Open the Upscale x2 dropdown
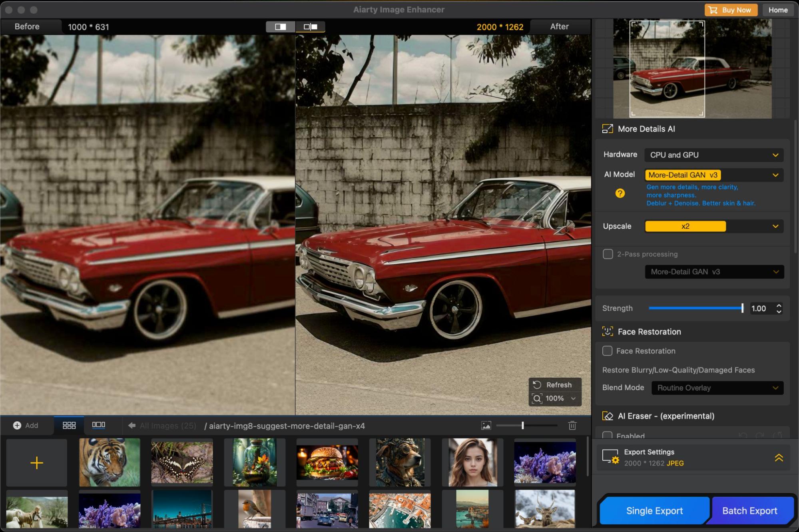 point(713,226)
